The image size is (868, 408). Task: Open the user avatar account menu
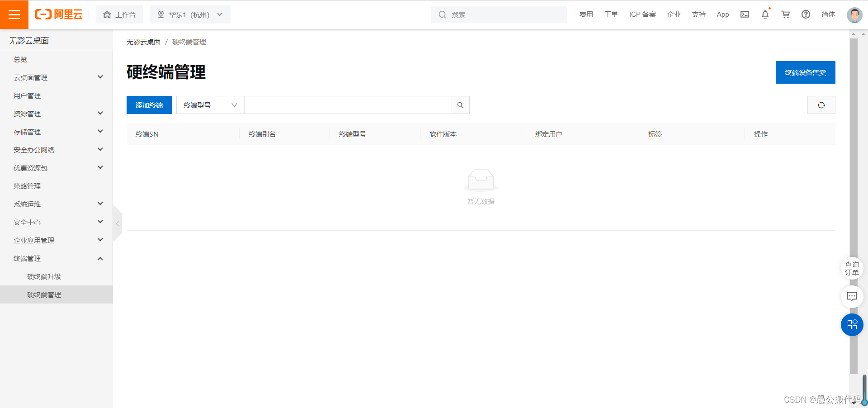[854, 15]
